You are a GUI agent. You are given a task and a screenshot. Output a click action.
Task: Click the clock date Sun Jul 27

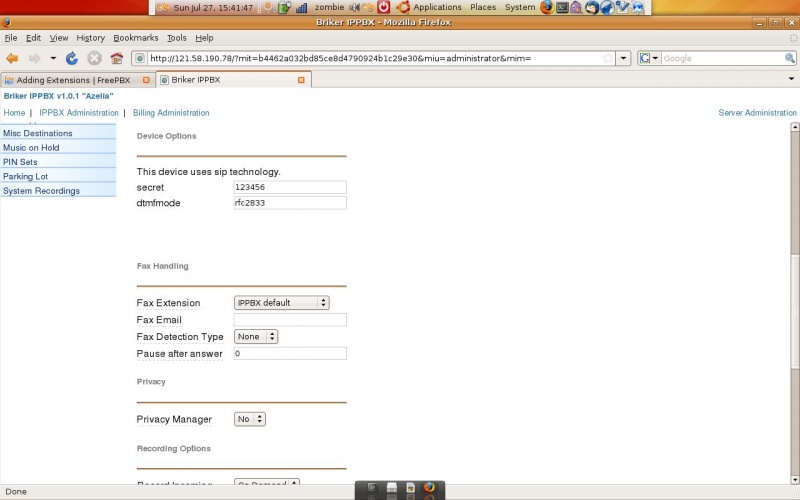pos(213,8)
